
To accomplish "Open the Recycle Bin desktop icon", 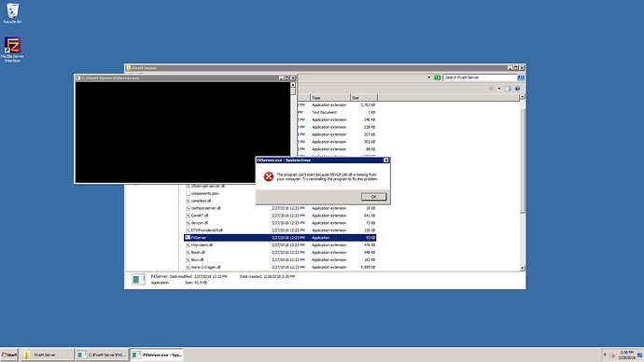I will pyautogui.click(x=12, y=13).
